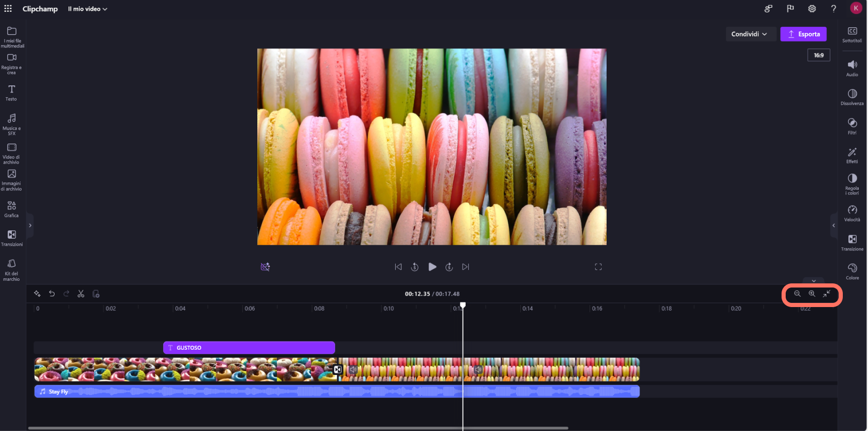
Task: Open Transizioni panel in left sidebar
Action: pyautogui.click(x=12, y=238)
